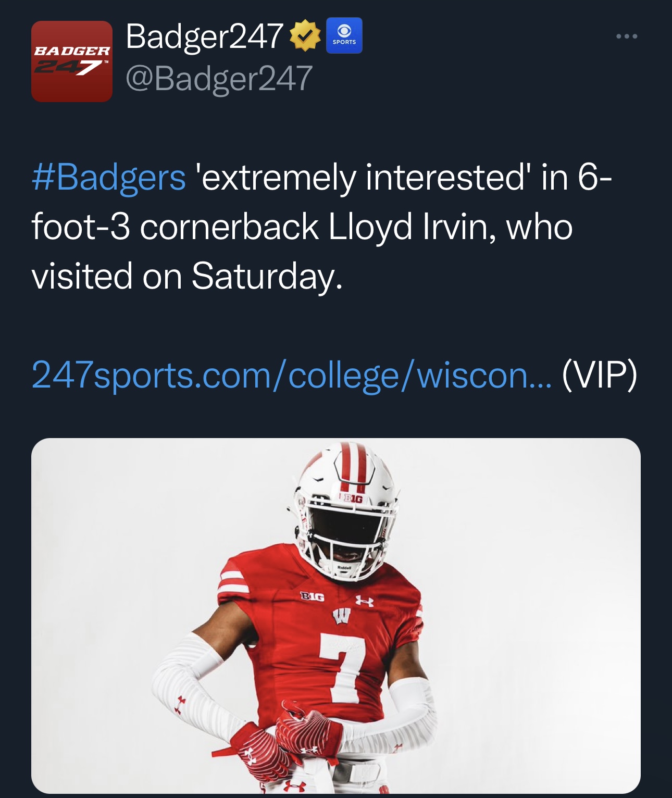Click "extremely interested" in the tweet text
Image resolution: width=672 pixels, height=798 pixels.
(x=362, y=177)
